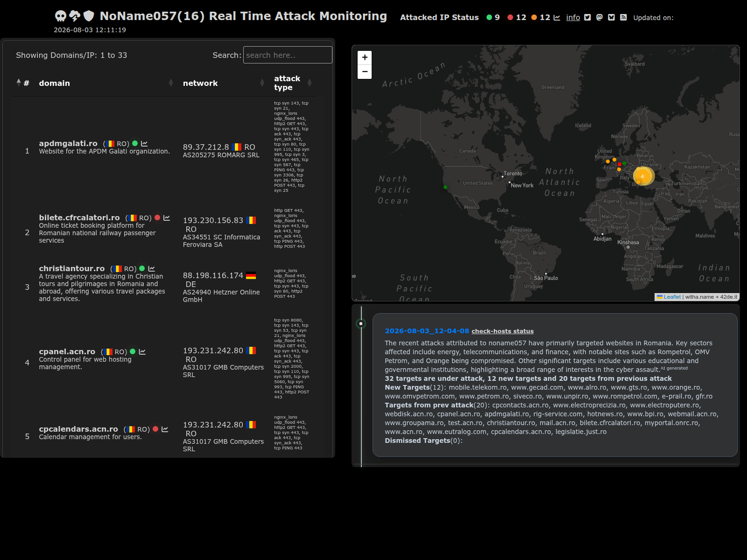Click the green status dot for christiantour.ro
The height and width of the screenshot is (560, 747).
tap(142, 269)
